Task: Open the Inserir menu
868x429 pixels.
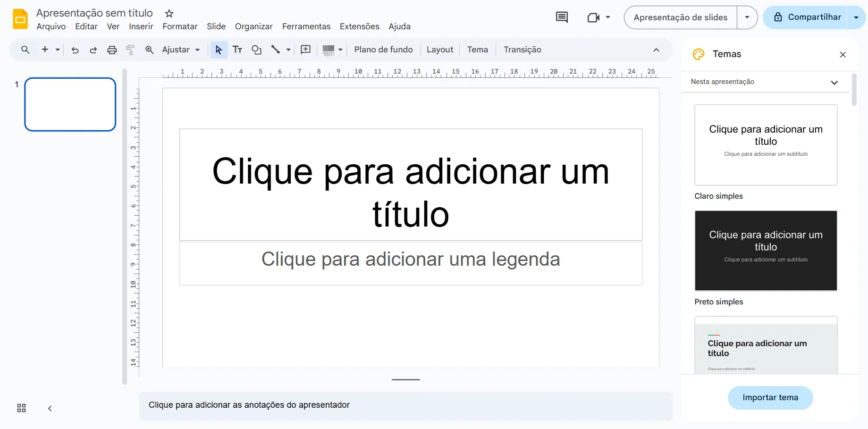Action: [141, 26]
